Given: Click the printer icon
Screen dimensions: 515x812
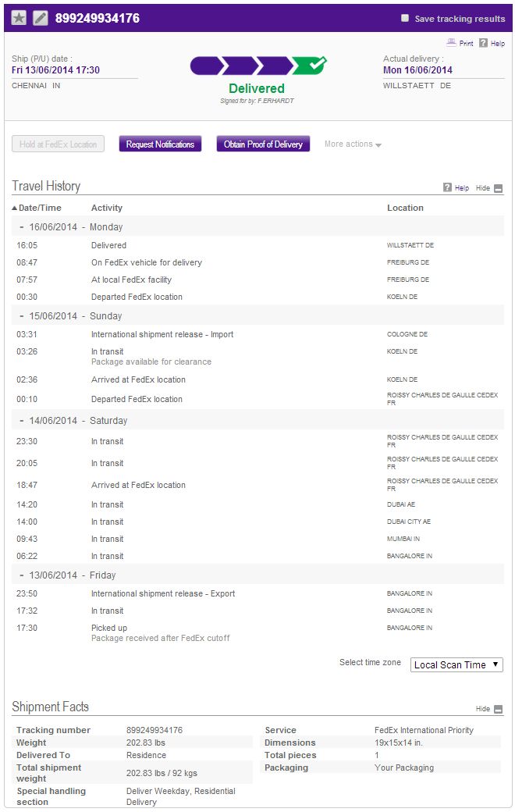Looking at the screenshot, I should point(451,44).
